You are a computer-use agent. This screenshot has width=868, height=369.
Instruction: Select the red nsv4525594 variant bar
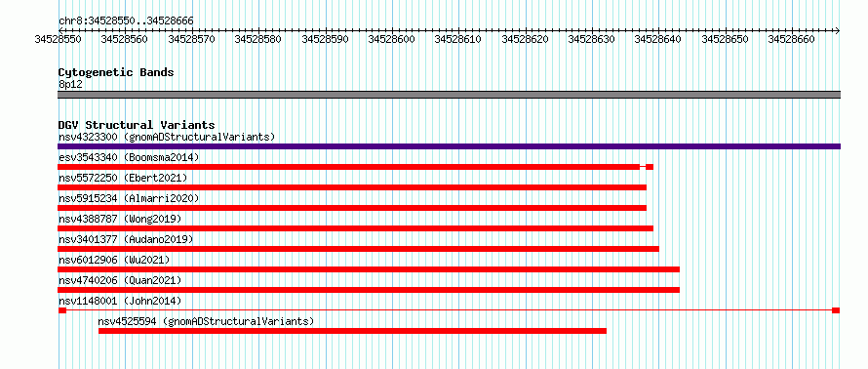[x=353, y=331]
